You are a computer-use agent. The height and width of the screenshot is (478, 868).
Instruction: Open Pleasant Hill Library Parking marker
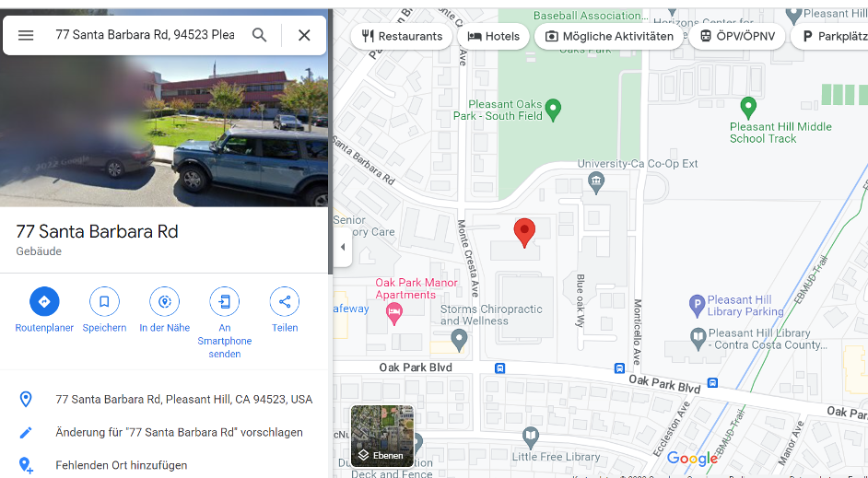698,306
